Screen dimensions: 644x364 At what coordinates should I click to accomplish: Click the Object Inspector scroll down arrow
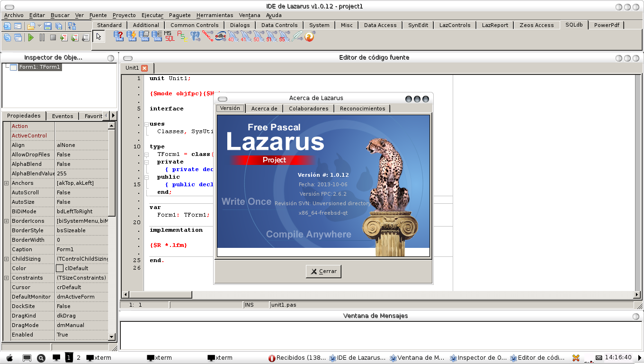point(112,337)
